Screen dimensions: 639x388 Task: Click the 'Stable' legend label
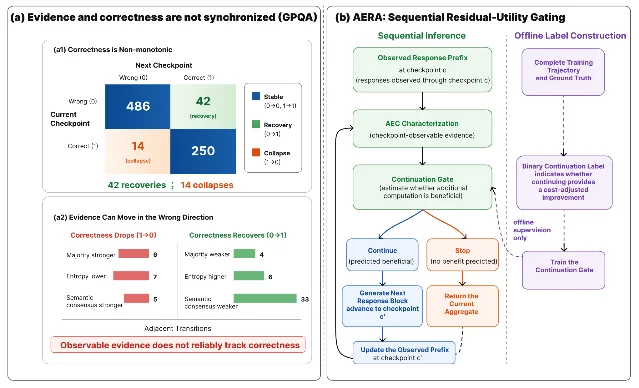tap(273, 97)
